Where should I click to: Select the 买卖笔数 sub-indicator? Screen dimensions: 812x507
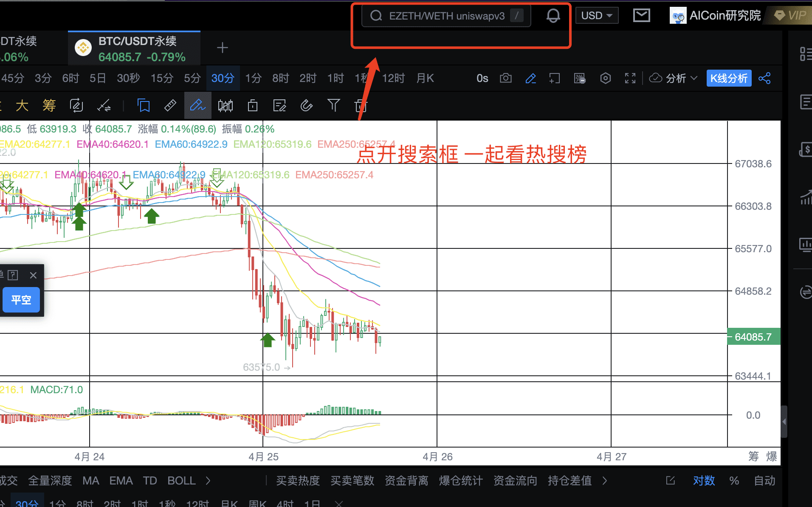point(352,481)
